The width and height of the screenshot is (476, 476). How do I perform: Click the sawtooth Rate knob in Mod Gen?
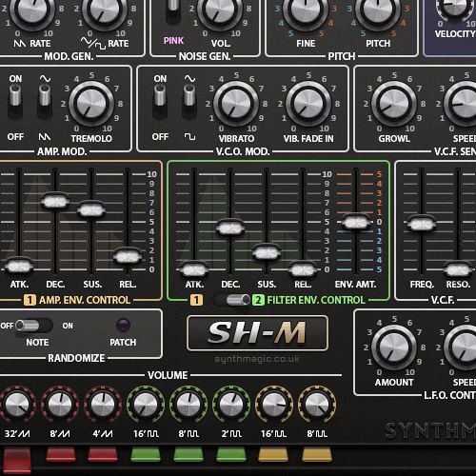click(31, 10)
